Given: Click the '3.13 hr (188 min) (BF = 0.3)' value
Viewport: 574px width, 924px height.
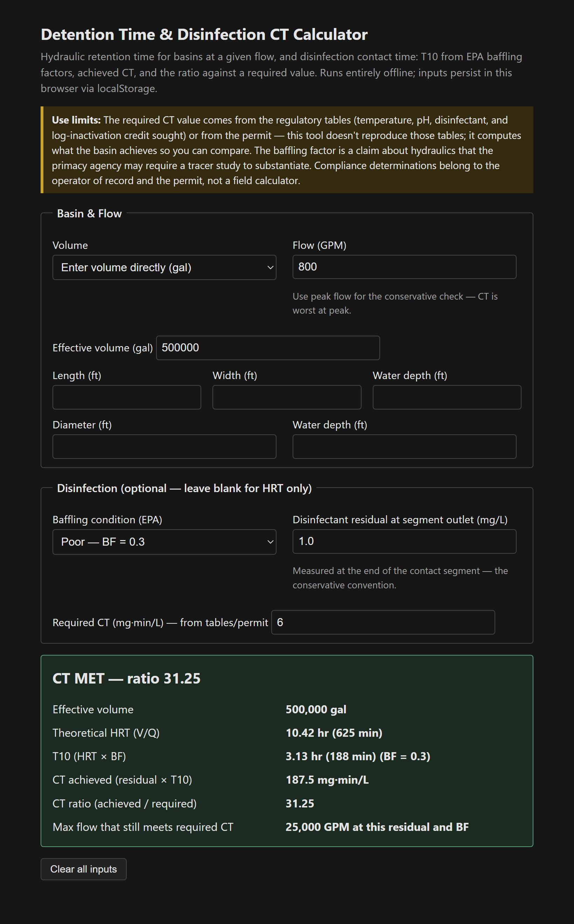Looking at the screenshot, I should point(358,757).
